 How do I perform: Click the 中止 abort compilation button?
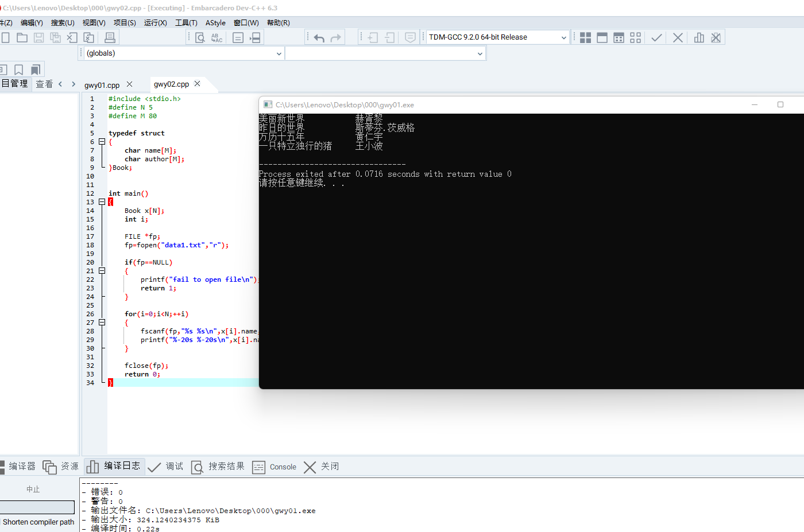pyautogui.click(x=33, y=490)
